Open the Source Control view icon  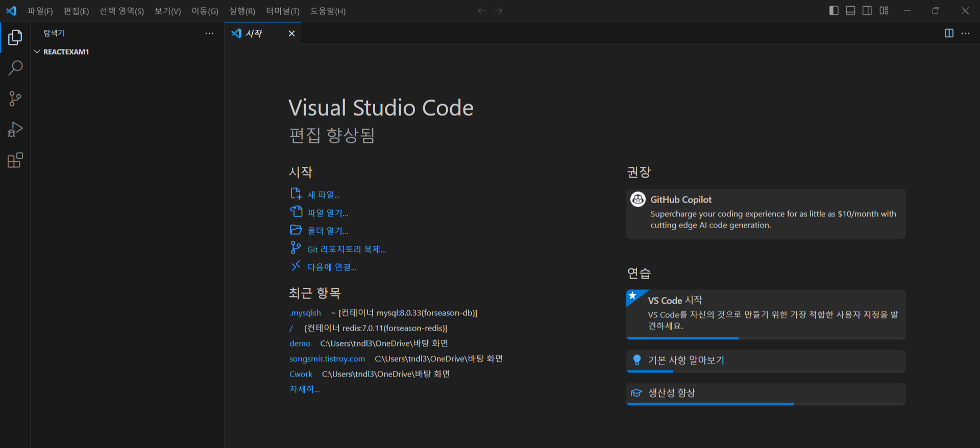tap(15, 98)
